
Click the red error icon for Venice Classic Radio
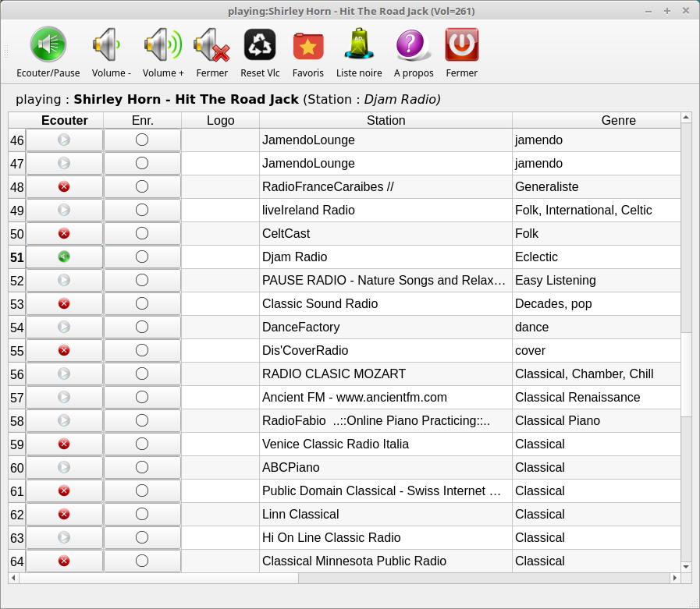click(64, 444)
